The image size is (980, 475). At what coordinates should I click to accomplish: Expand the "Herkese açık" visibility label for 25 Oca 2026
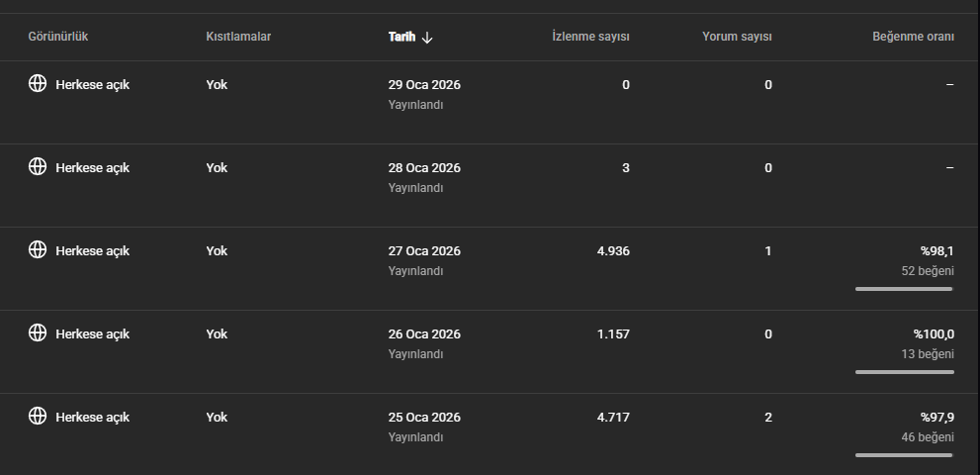click(x=92, y=418)
